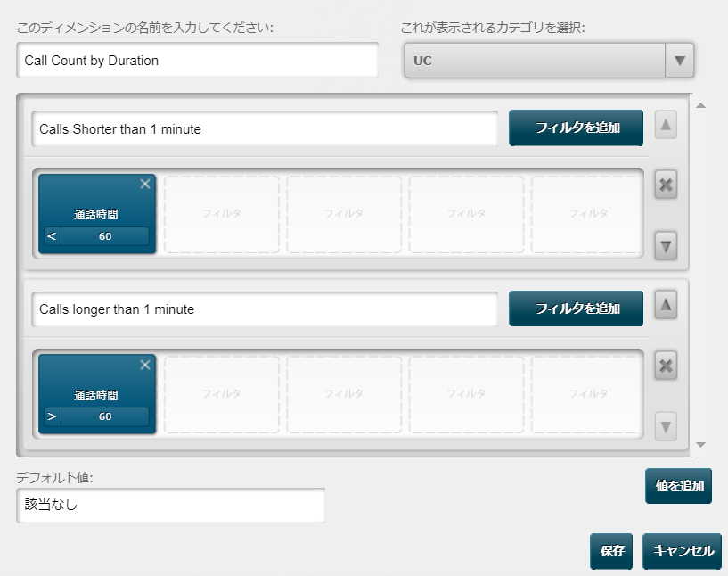Focus the デフォルト値 field with 該当なし
Screen dimensions: 728x576
coord(170,505)
